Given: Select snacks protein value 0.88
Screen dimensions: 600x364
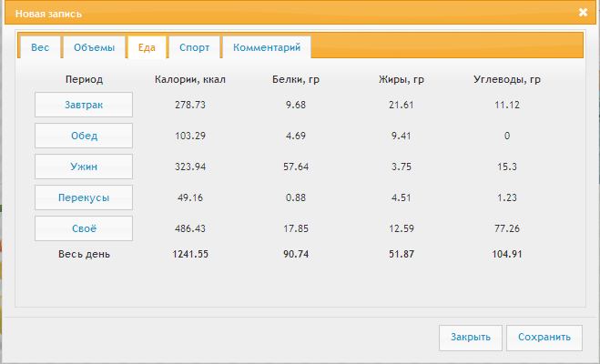Looking at the screenshot, I should pos(296,197).
